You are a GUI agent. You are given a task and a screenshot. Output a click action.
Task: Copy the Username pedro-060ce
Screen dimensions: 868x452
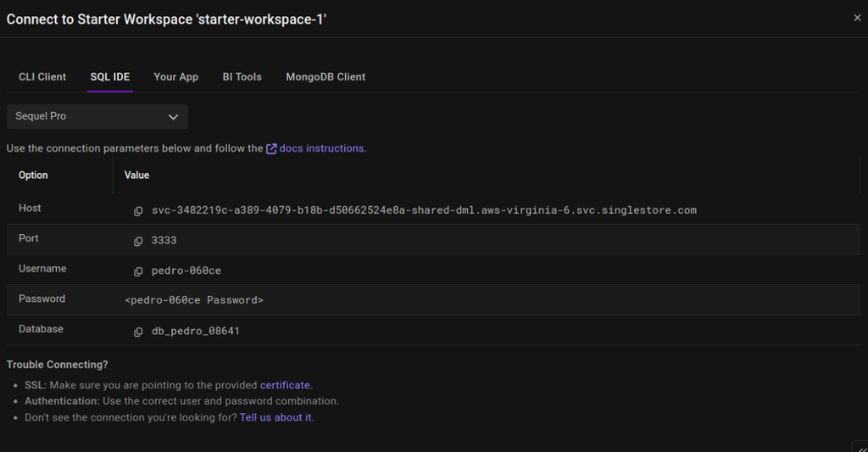138,271
